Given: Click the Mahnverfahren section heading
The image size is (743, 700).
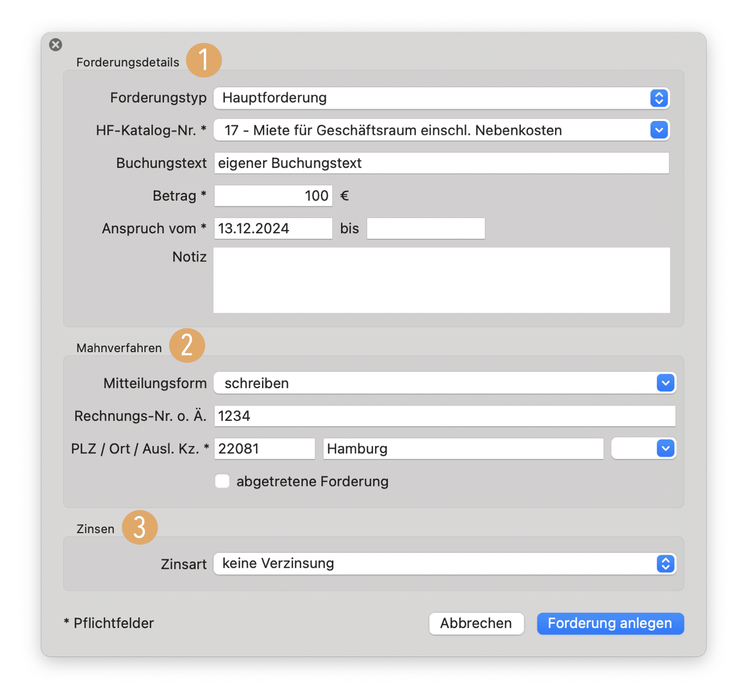Looking at the screenshot, I should click(x=119, y=348).
